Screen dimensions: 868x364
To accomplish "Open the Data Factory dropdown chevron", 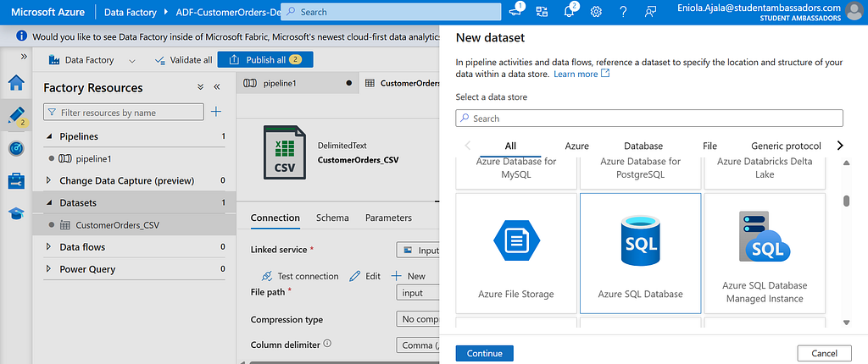I will 132,60.
